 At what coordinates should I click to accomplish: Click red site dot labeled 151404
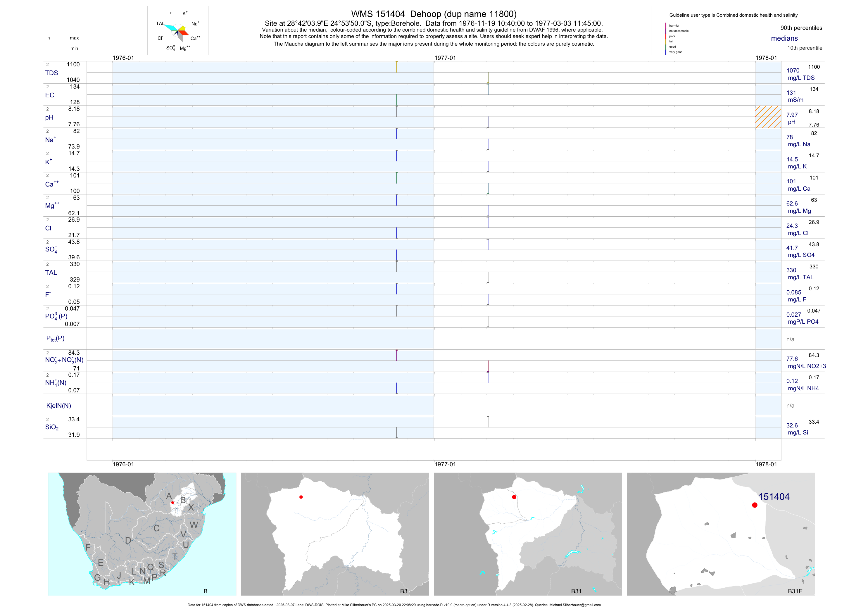click(755, 505)
